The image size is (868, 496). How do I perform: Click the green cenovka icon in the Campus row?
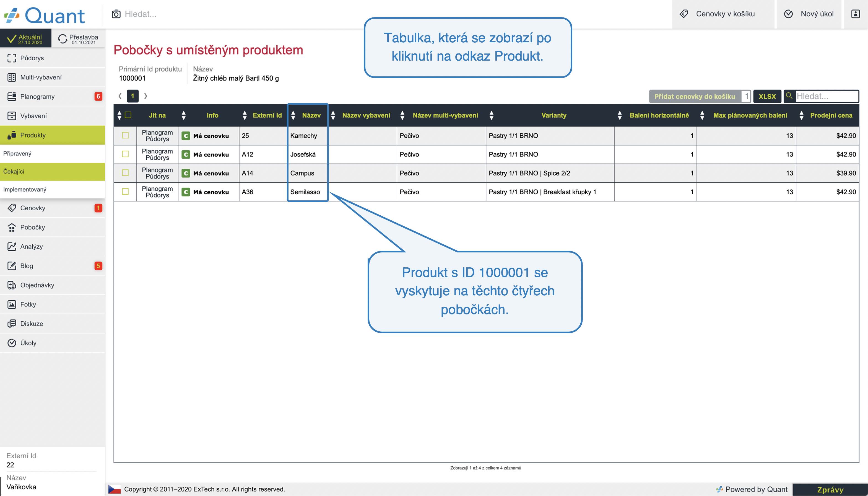(x=186, y=173)
